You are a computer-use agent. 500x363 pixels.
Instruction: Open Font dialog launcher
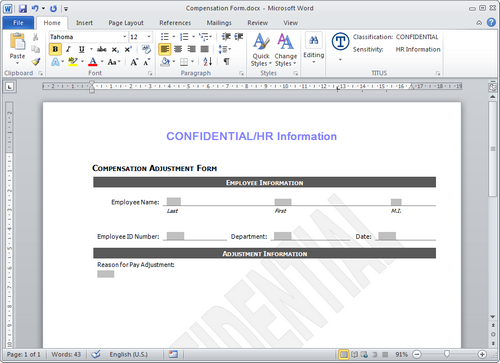[150, 73]
